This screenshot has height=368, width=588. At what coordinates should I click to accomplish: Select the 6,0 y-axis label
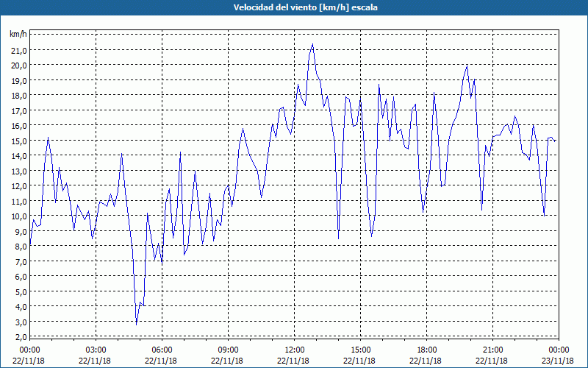(21, 277)
